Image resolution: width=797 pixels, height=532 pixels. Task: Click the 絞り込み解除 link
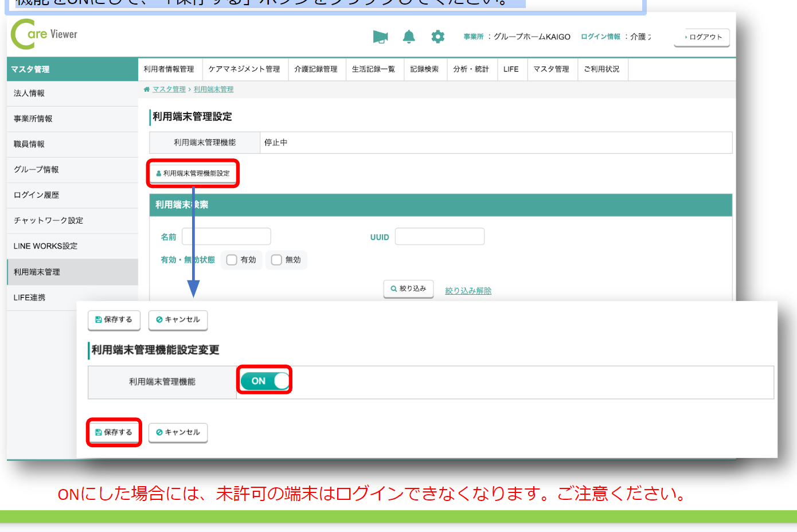(468, 291)
